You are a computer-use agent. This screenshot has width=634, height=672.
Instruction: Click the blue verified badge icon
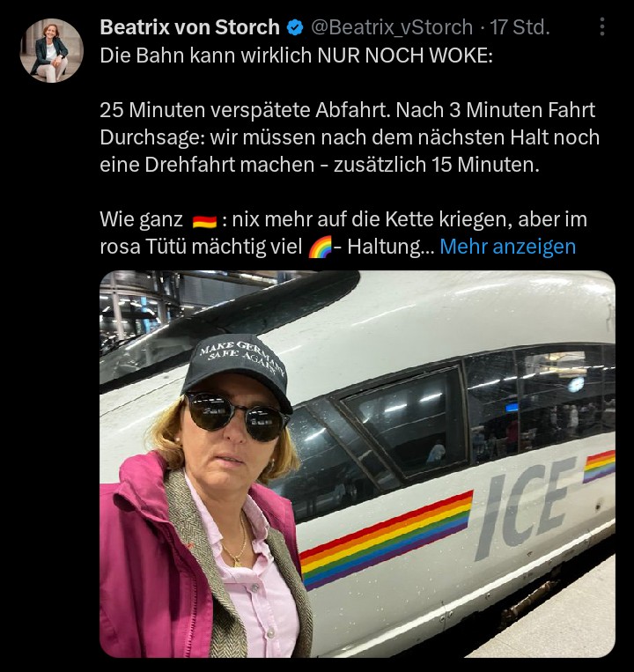pos(295,28)
